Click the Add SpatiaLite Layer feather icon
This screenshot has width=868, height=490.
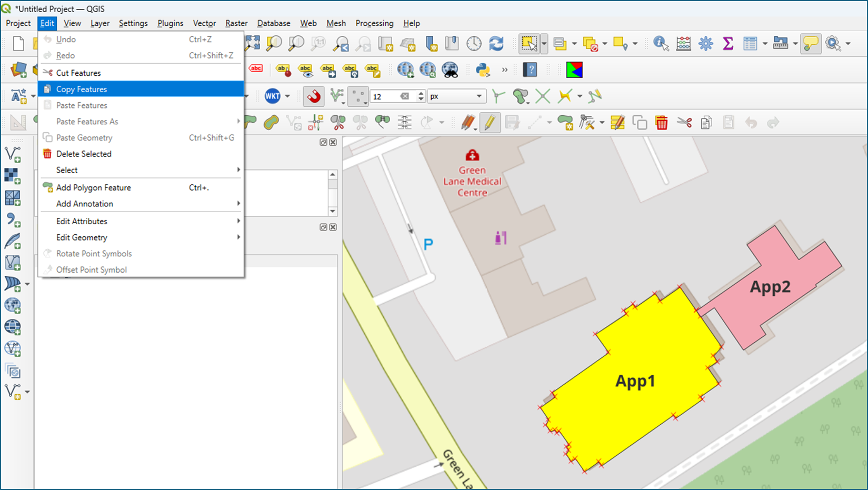(13, 241)
